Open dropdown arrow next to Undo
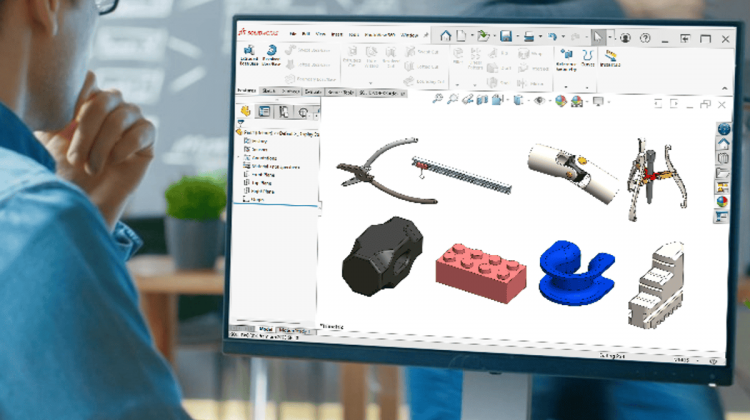Viewport: 750px width, 420px height. 563,37
